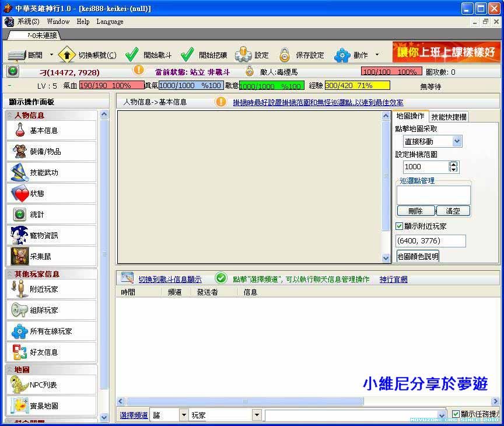Click the 刪除 delete patrol point button
504x426 pixels.
coord(415,211)
